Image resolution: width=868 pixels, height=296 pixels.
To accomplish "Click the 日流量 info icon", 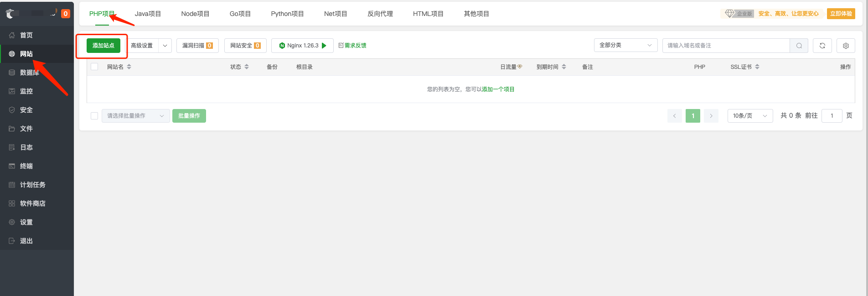I will tap(520, 67).
